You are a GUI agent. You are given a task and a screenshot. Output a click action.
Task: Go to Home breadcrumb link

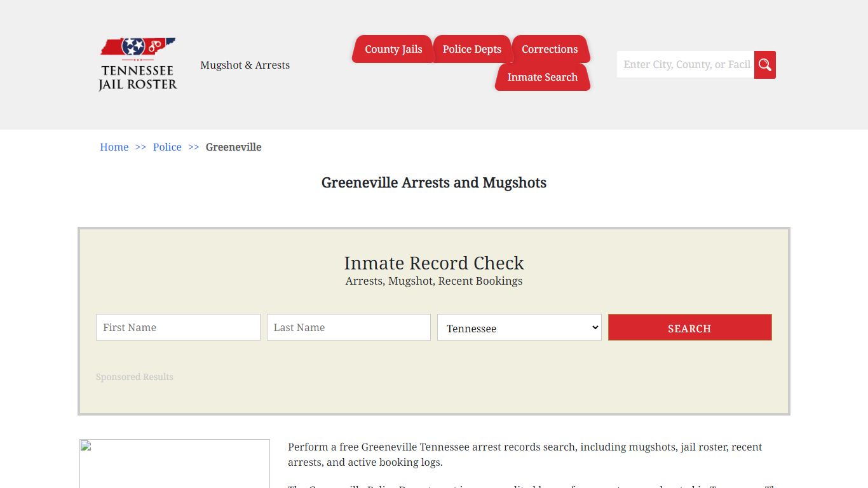click(114, 147)
